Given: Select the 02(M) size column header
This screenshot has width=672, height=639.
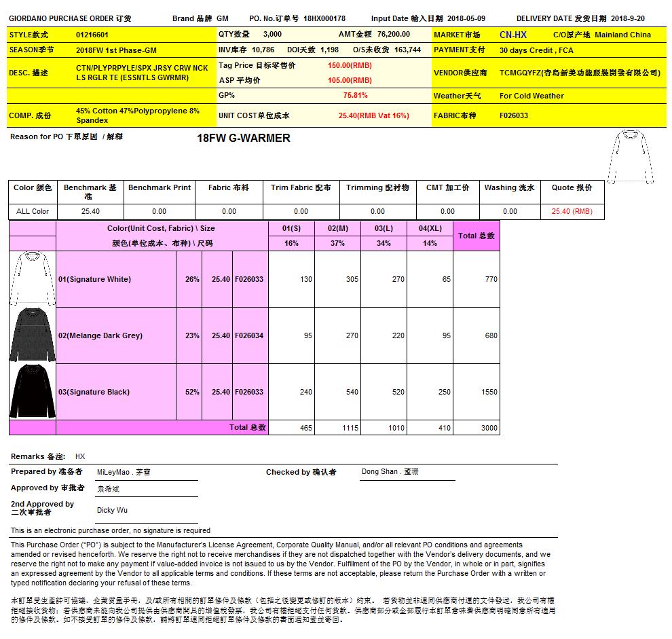Looking at the screenshot, I should [x=337, y=228].
